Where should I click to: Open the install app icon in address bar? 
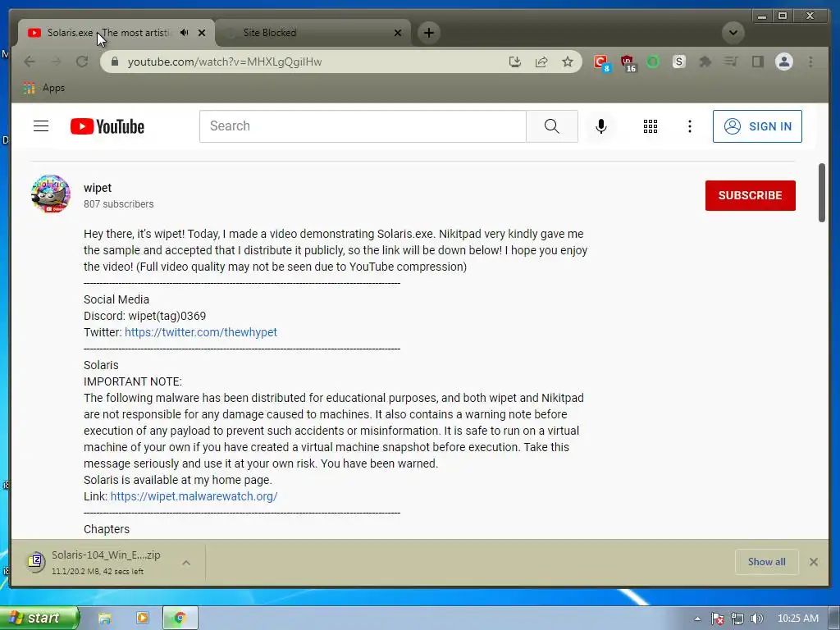[515, 62]
